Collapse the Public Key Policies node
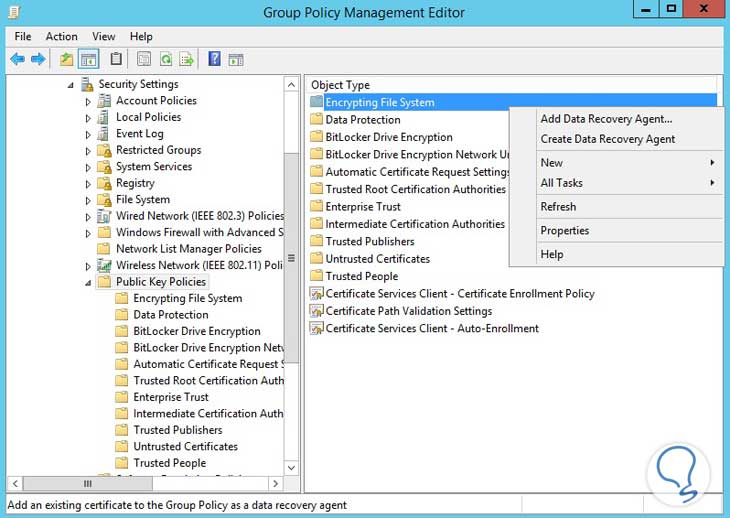The width and height of the screenshot is (730, 518). click(x=88, y=283)
